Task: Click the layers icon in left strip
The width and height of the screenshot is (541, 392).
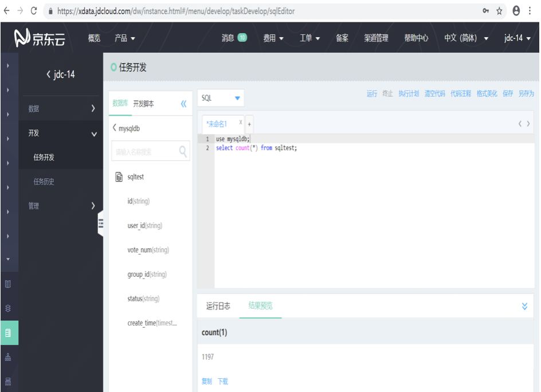Action: coord(8,308)
